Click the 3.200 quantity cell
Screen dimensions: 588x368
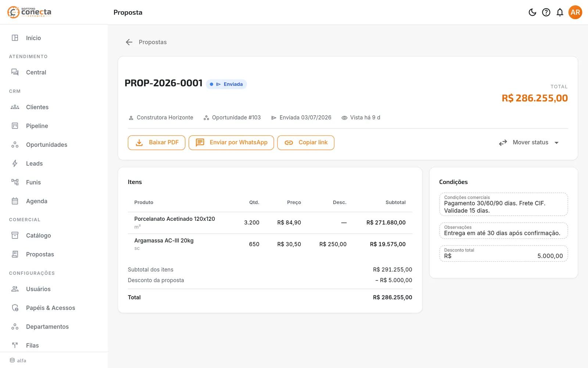click(252, 223)
